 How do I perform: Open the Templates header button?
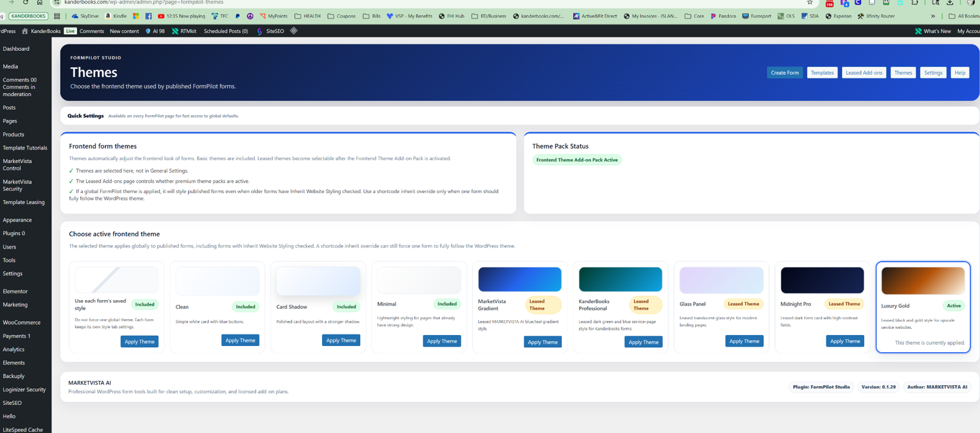point(822,72)
